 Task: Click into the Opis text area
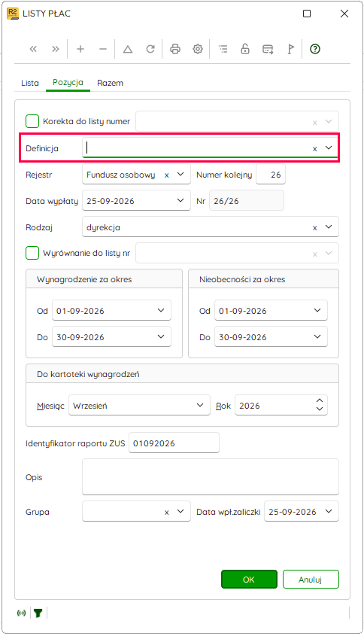[211, 477]
